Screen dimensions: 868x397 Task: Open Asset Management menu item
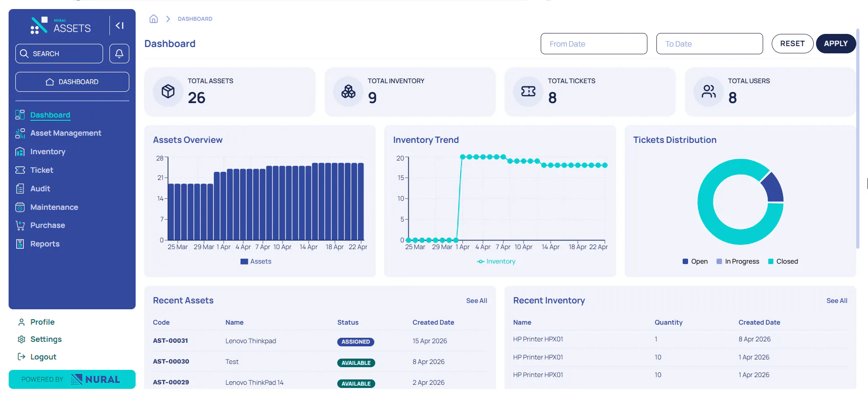coord(66,133)
